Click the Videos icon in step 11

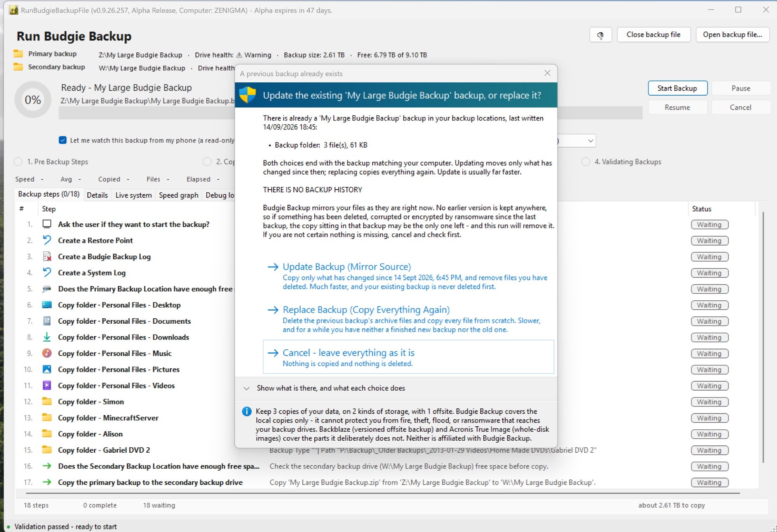click(47, 385)
